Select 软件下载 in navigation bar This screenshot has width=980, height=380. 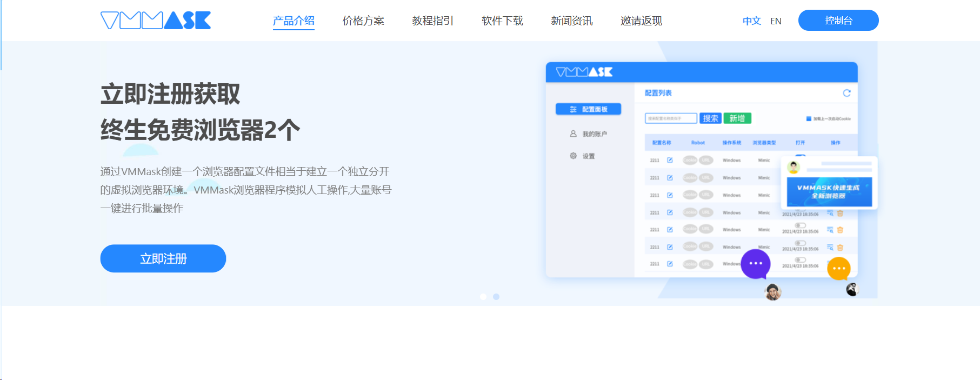tap(502, 21)
